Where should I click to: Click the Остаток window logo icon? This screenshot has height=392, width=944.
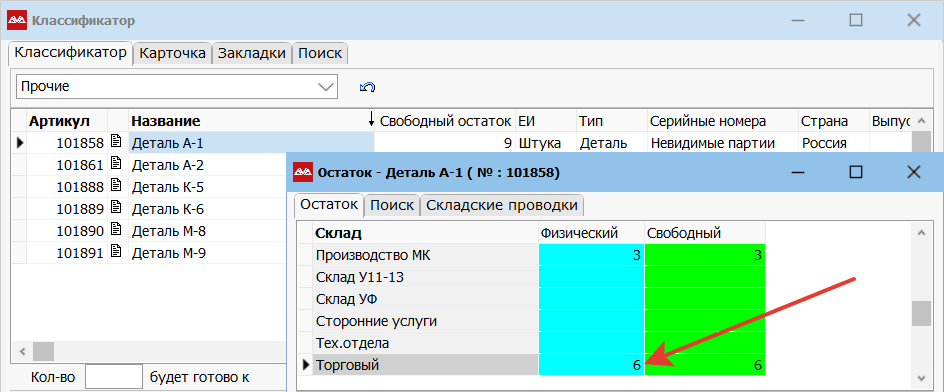click(303, 173)
